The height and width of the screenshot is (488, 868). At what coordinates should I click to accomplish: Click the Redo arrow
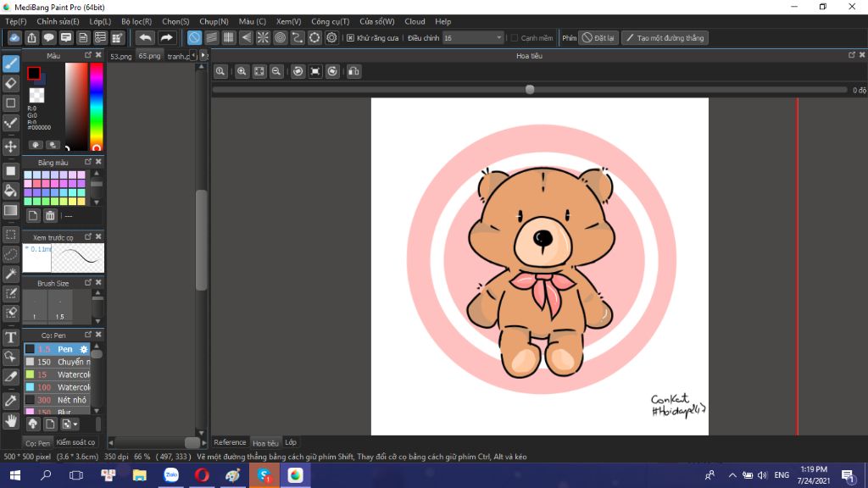point(166,38)
